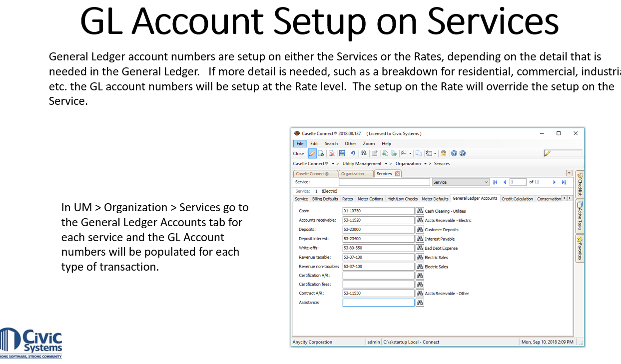Click the first Help question mark icon
The width and height of the screenshot is (621, 364).
(454, 153)
